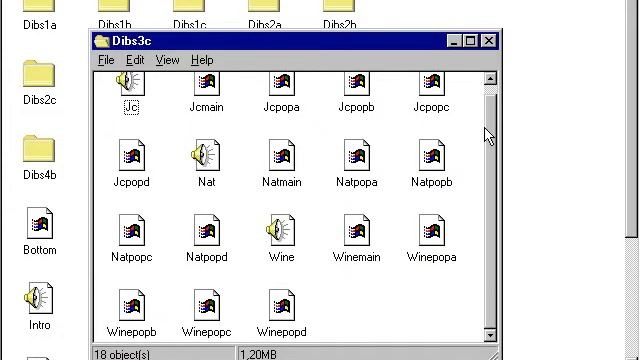
Task: Select the Natpopa file icon
Action: 357,155
